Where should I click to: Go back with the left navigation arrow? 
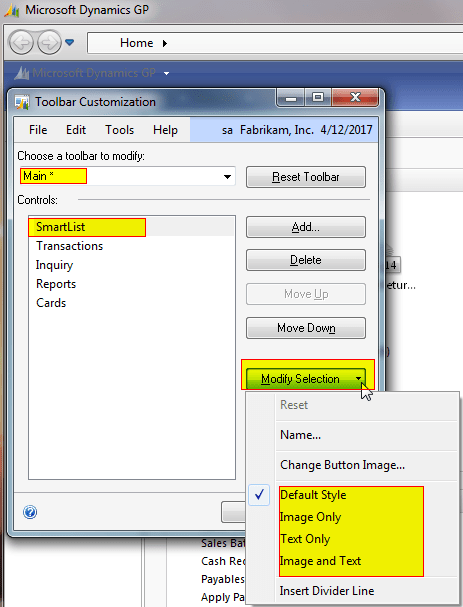click(x=21, y=43)
